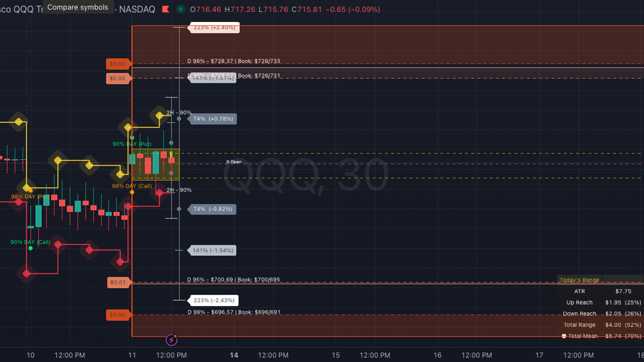
Task: Click the 2H - 90% label on yellow line
Action: pyautogui.click(x=179, y=113)
